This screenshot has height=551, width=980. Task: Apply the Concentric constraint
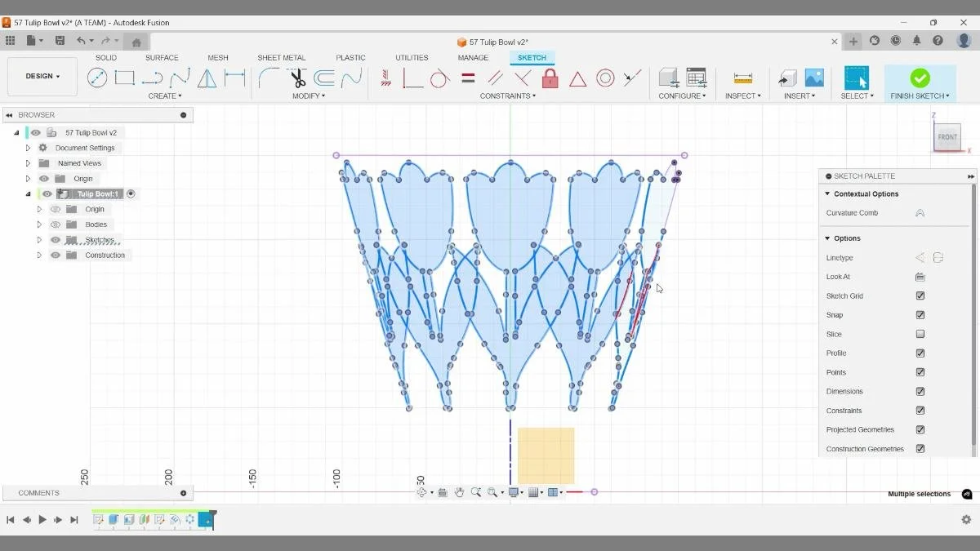point(605,78)
